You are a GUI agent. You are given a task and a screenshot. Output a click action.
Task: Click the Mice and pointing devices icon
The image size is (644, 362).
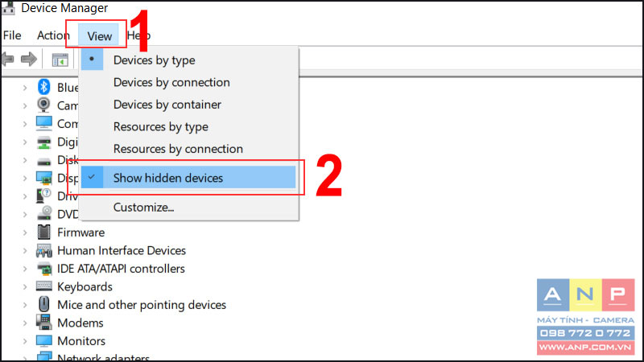tap(43, 305)
